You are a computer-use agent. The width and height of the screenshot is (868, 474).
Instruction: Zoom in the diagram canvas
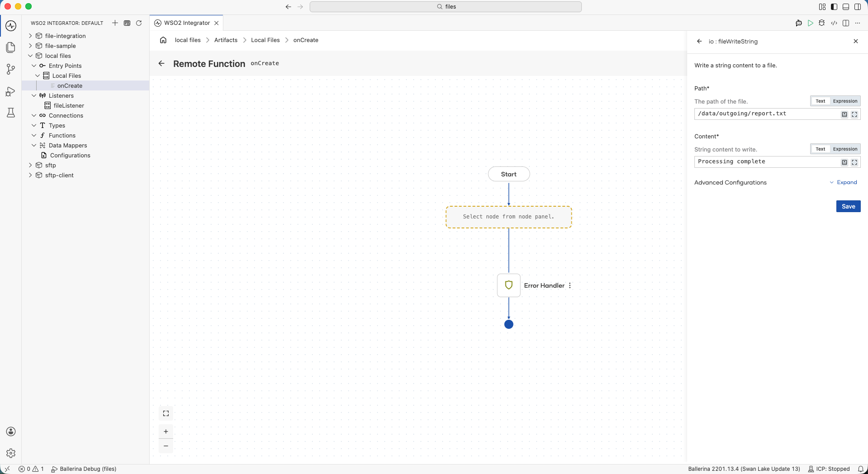166,431
